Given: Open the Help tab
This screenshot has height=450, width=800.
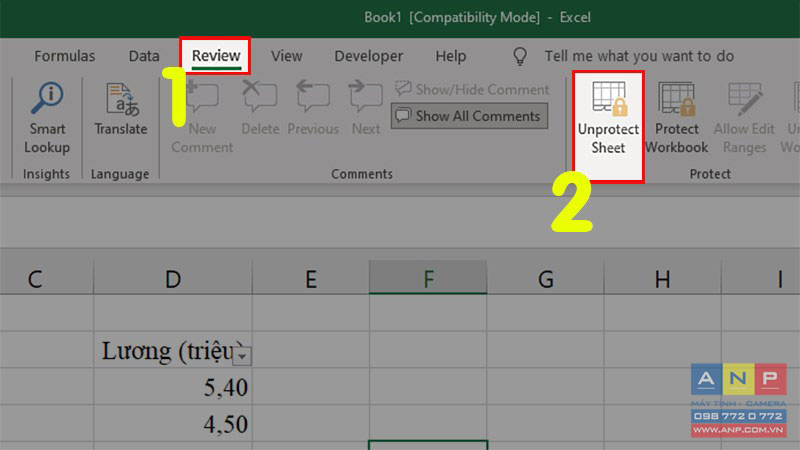Looking at the screenshot, I should 451,56.
